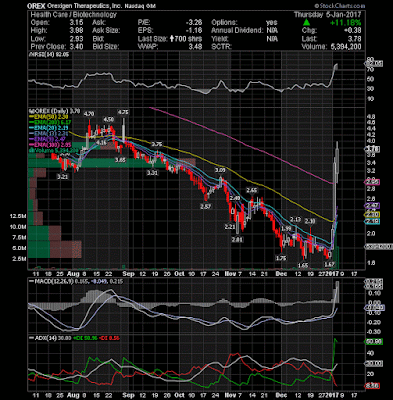
Task: Click the yellow 2.30 EMA axis tag
Action: [x=372, y=214]
